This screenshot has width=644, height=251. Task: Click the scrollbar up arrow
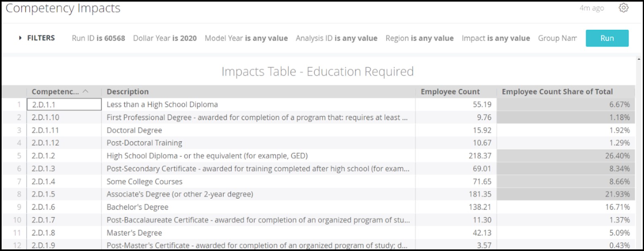click(639, 59)
